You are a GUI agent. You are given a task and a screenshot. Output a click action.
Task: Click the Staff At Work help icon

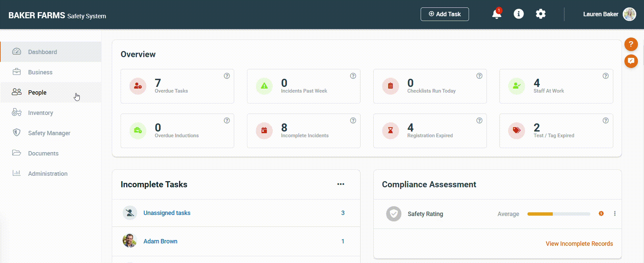click(605, 76)
